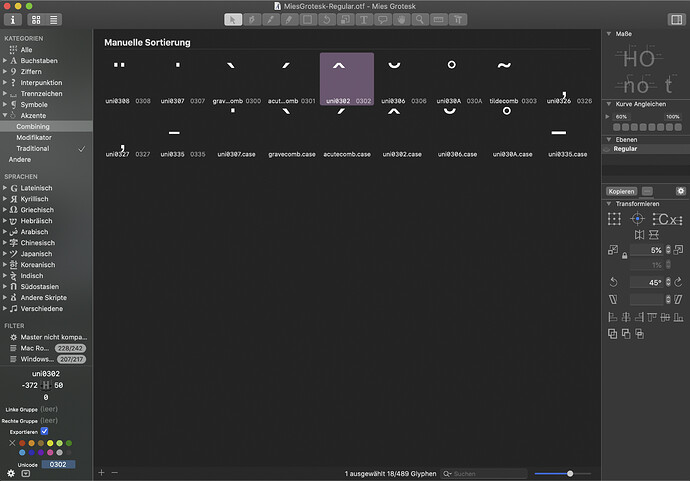Click union boolean paths icon
690x481 pixels.
(x=613, y=334)
